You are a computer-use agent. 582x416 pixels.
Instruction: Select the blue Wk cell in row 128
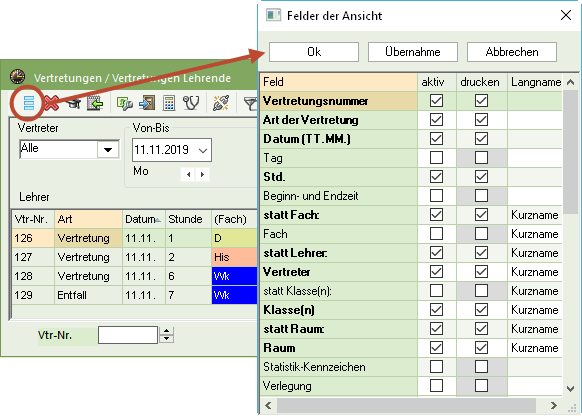click(x=234, y=276)
